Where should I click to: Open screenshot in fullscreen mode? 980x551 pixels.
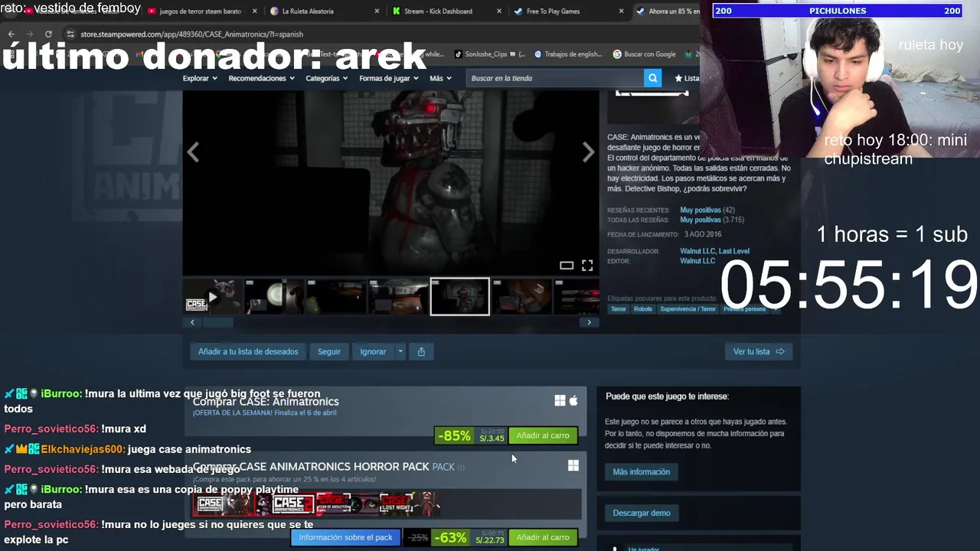(x=587, y=266)
